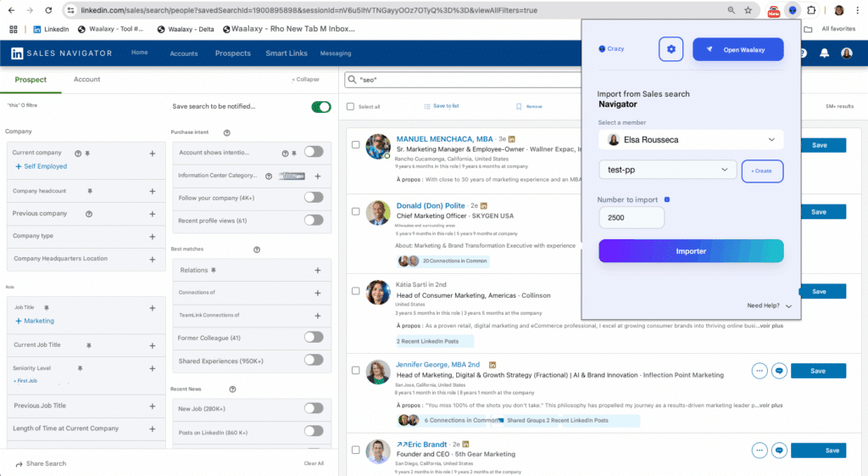Viewport: 868px width, 476px height.
Task: Expand Current company filter
Action: tap(153, 154)
